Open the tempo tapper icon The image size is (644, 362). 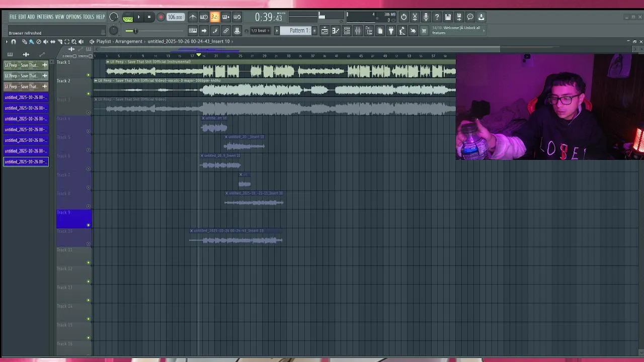tap(402, 31)
